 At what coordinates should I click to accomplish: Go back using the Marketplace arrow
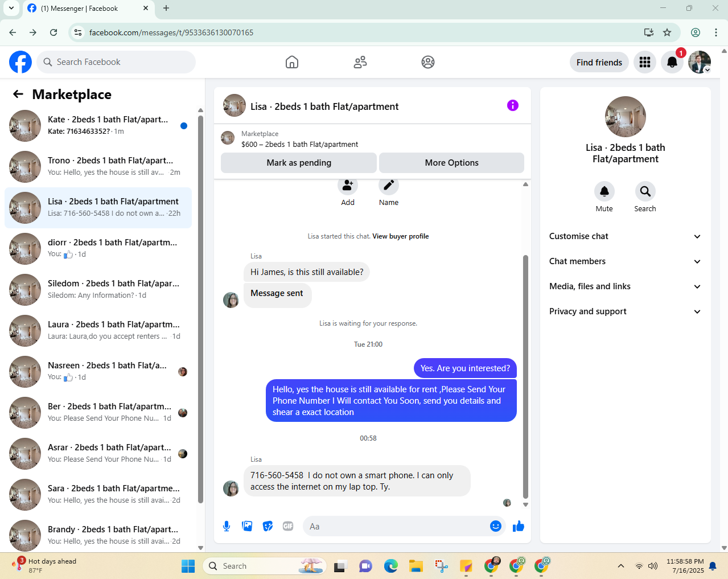coord(18,95)
